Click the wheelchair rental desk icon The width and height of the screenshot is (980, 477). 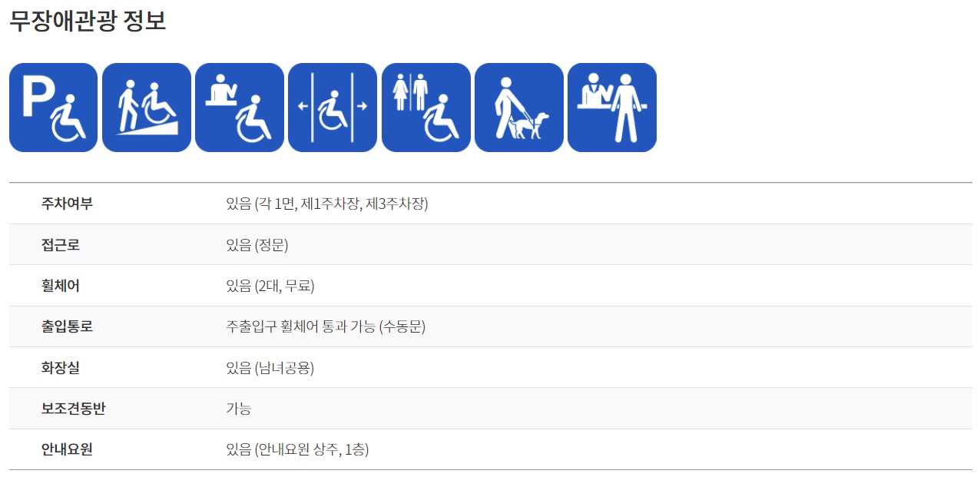click(240, 108)
